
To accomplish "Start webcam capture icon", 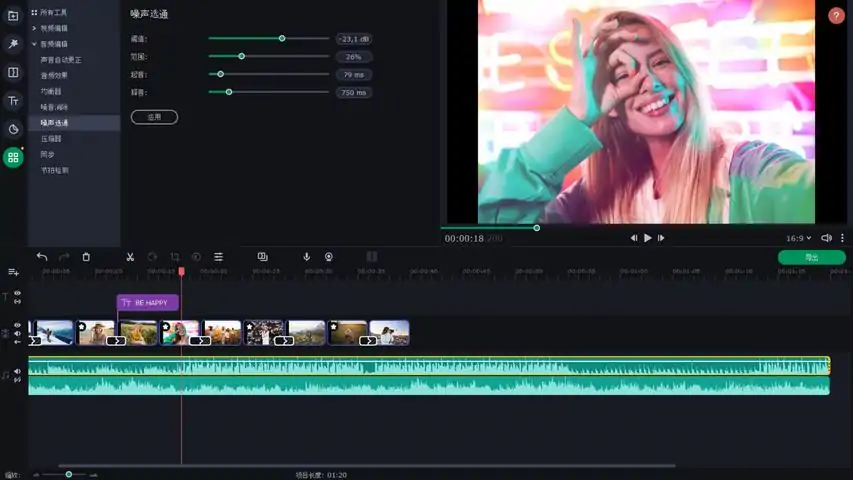I will click(x=329, y=257).
